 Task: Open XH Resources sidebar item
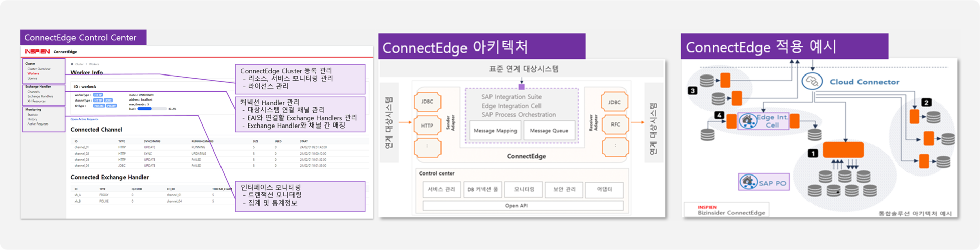(x=36, y=101)
